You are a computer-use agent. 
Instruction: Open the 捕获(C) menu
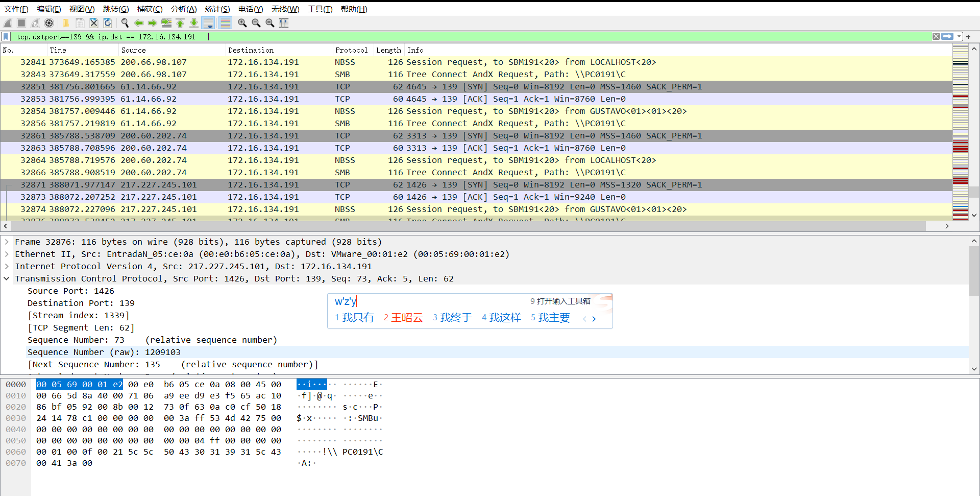pos(150,9)
